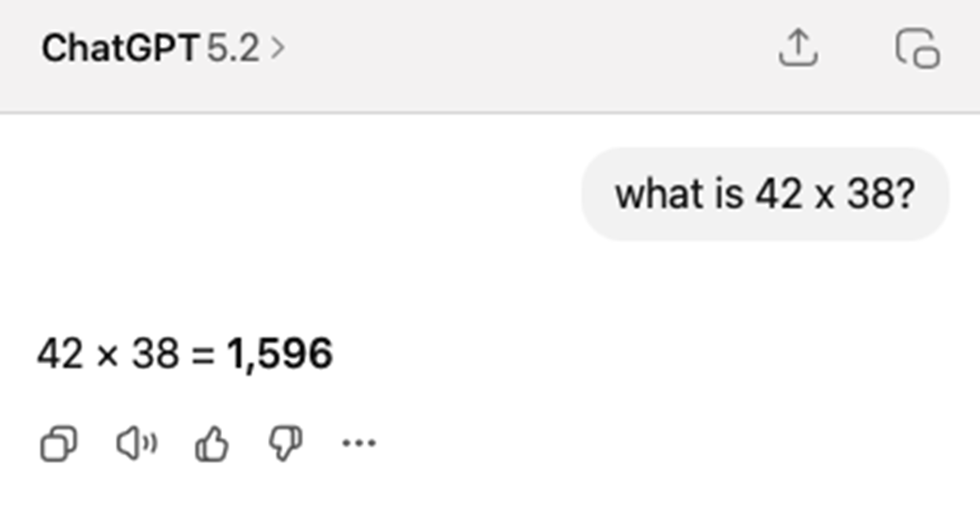
Task: Click the number 38 in the response line
Action: [154, 355]
